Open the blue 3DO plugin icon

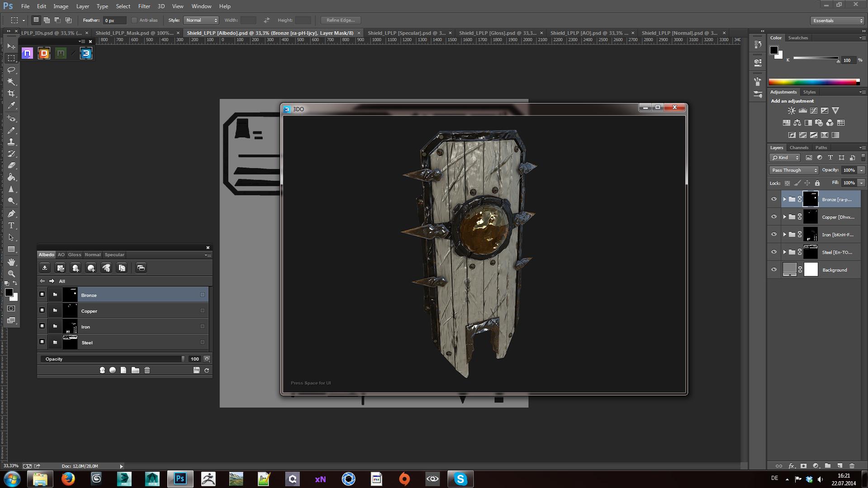86,53
